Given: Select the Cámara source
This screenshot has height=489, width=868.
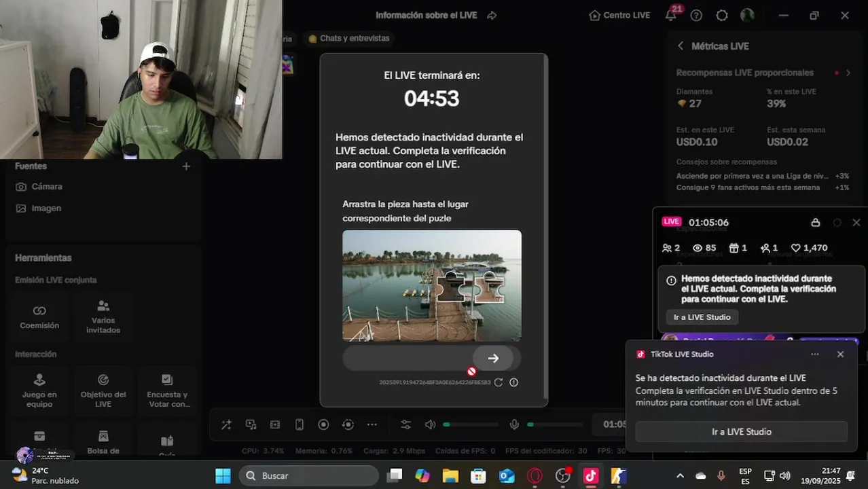Looking at the screenshot, I should (x=39, y=187).
